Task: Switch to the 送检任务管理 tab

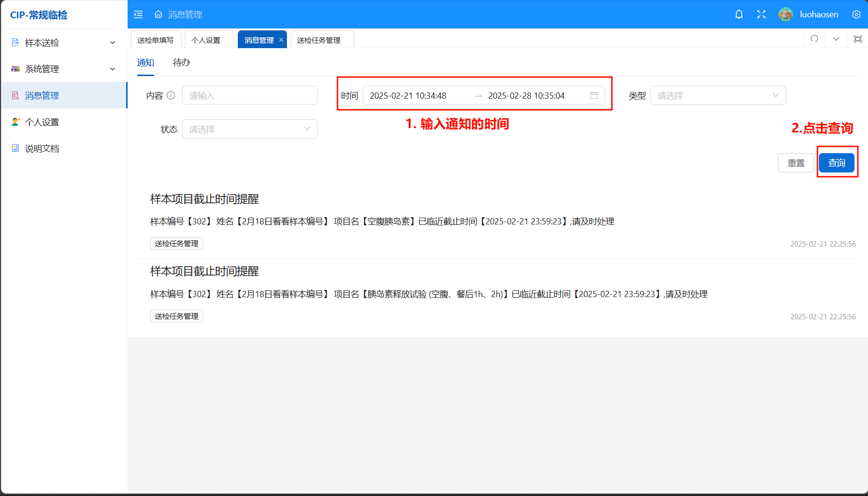Action: point(319,40)
